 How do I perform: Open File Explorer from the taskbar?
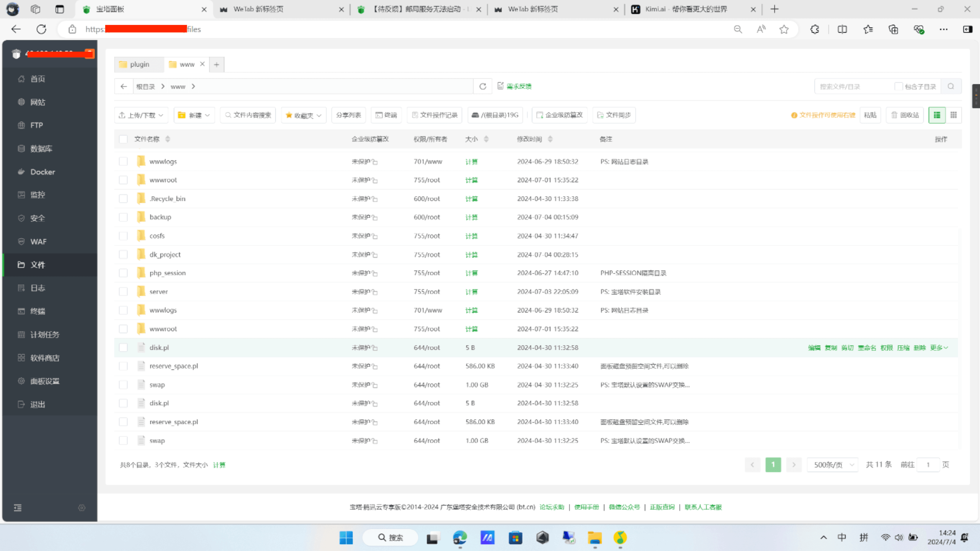click(595, 538)
